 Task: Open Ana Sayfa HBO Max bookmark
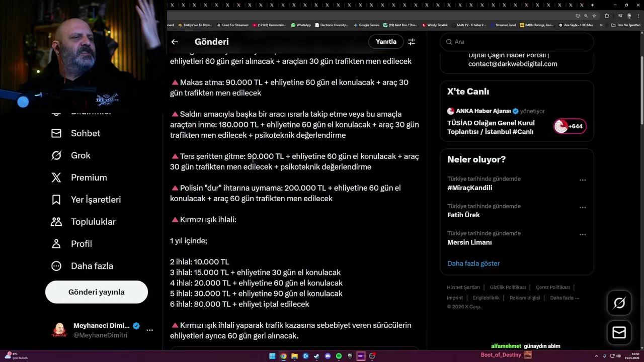[576, 25]
